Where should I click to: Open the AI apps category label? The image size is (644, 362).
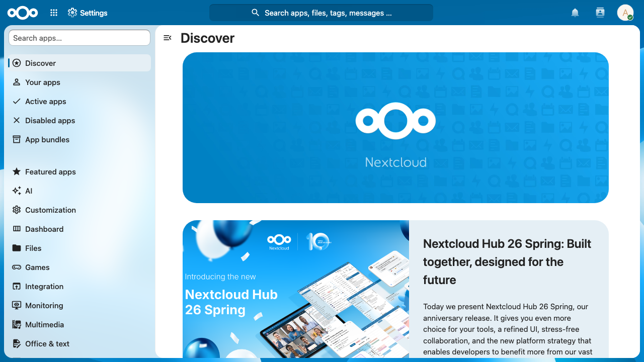tap(29, 191)
